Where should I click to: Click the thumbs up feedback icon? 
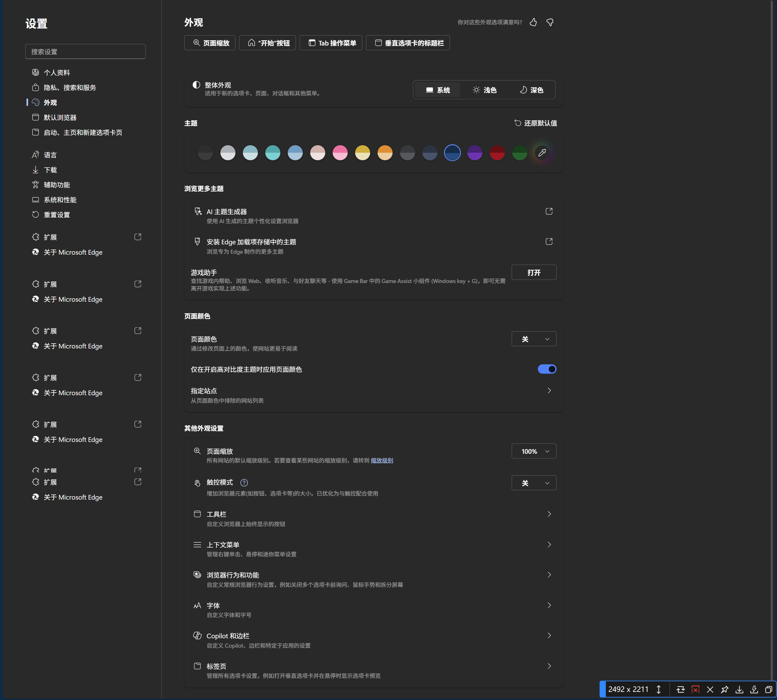(x=533, y=22)
